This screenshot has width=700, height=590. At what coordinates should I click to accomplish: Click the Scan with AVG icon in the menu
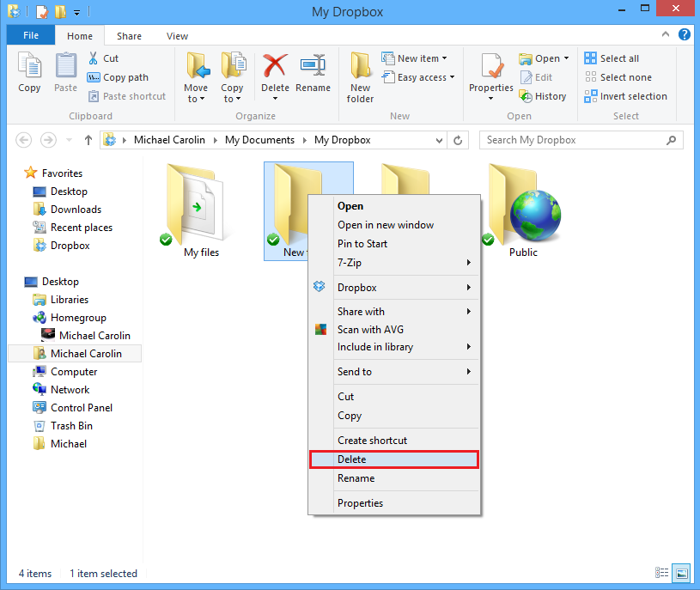click(320, 329)
